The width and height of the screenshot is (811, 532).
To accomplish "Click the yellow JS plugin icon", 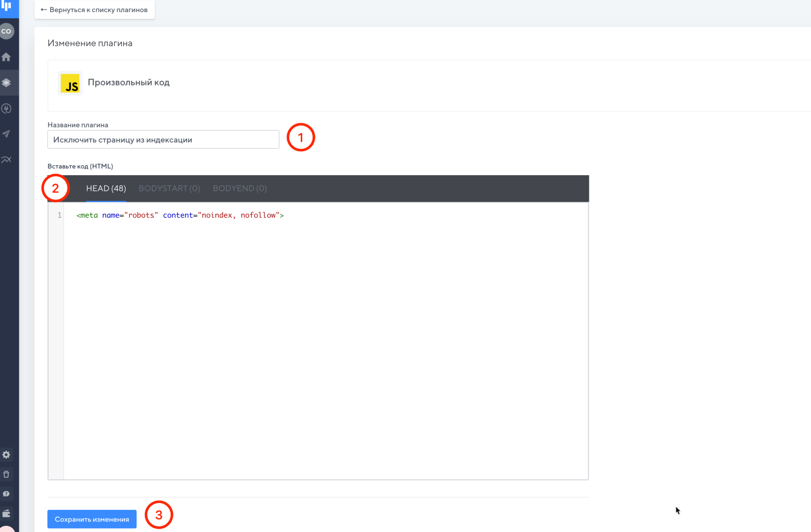I will 70,84.
